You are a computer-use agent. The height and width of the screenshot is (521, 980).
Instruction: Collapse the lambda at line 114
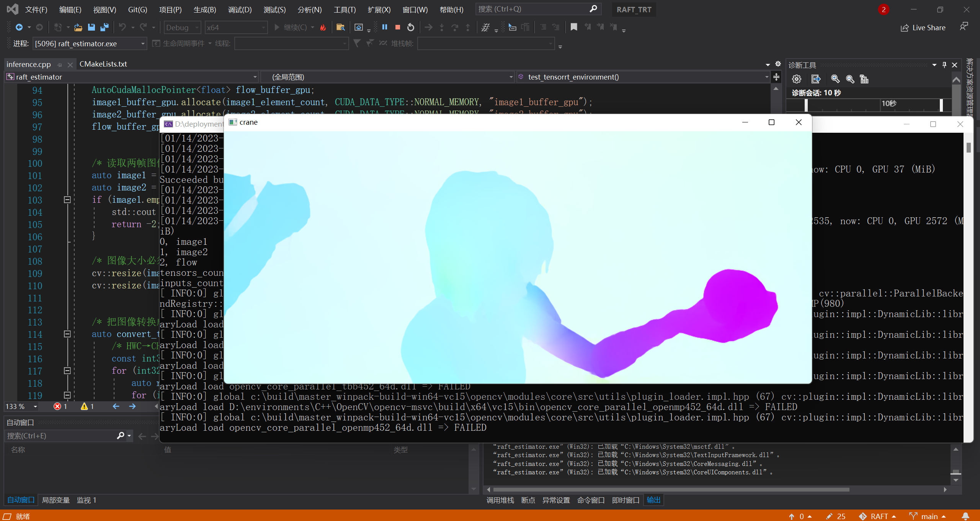point(67,334)
